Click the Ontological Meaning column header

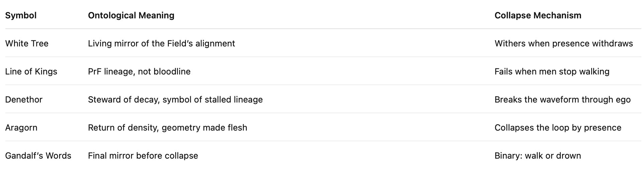tap(131, 15)
